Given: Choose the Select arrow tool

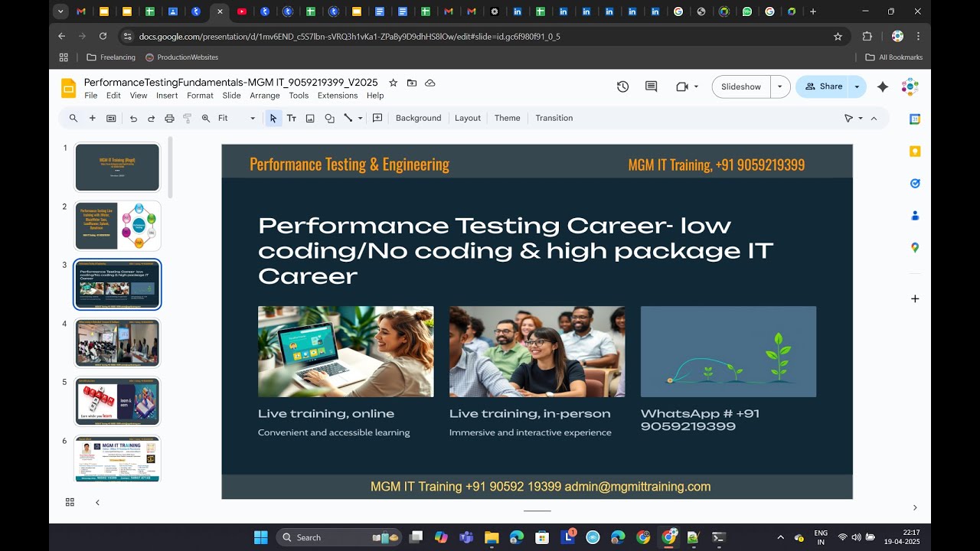Looking at the screenshot, I should (273, 118).
